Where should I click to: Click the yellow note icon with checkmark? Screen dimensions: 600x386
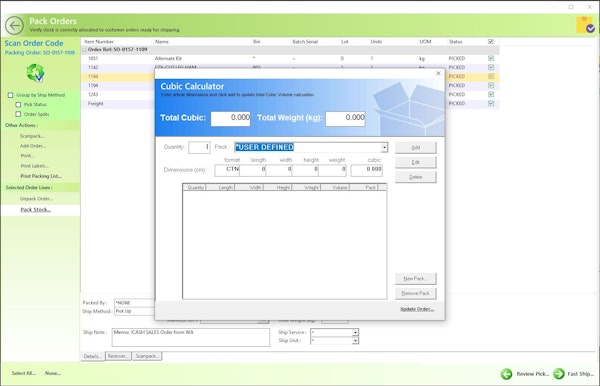(585, 25)
